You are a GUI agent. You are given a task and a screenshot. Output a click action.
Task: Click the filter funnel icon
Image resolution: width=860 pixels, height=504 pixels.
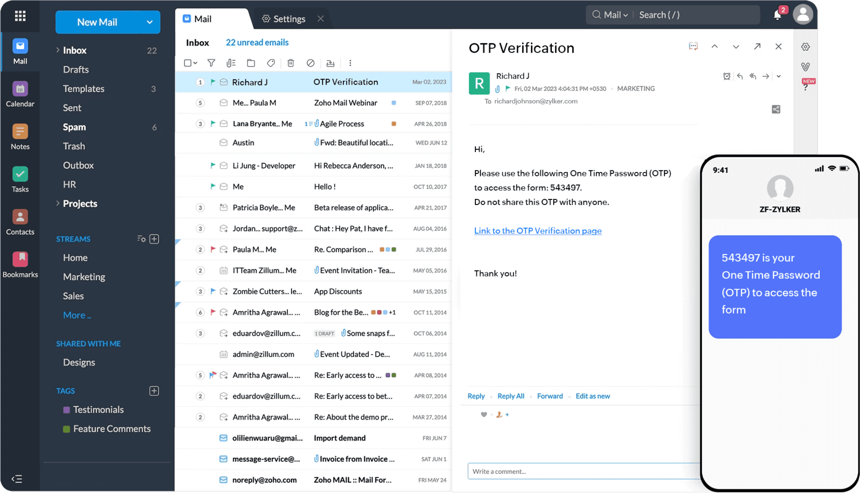tap(211, 63)
